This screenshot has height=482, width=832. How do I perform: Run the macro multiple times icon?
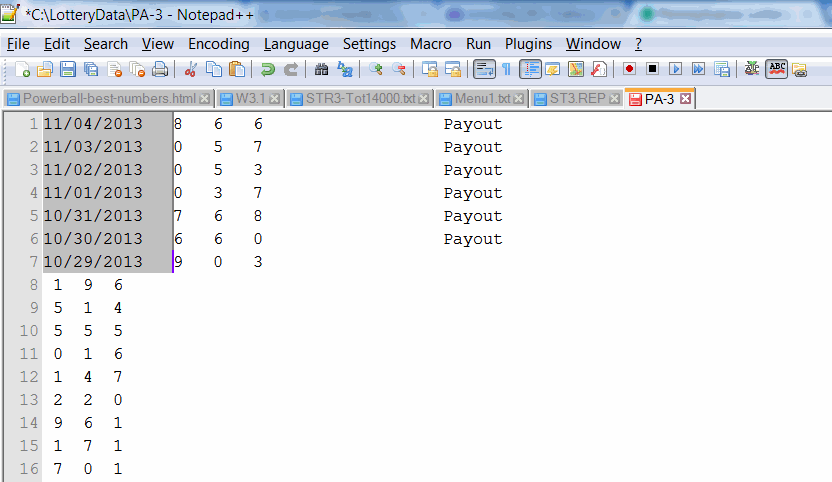[x=698, y=69]
